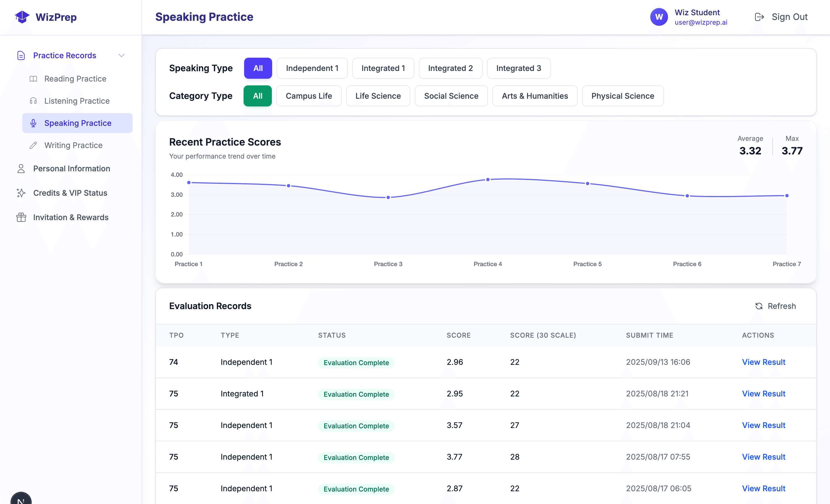The image size is (830, 504).
Task: Click the Sign Out arrow icon
Action: pos(759,17)
